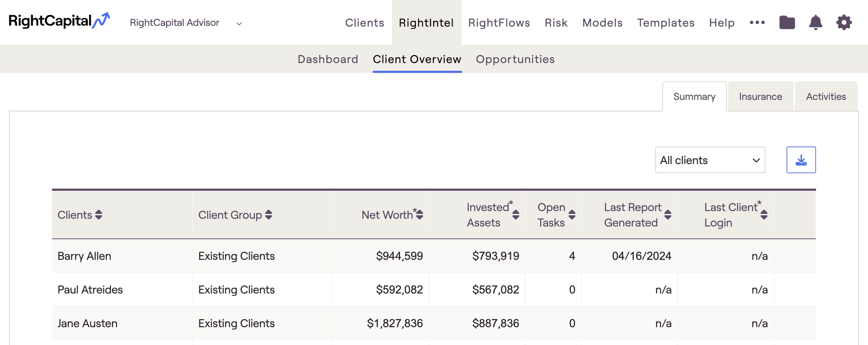
Task: Open the three-dot more menu
Action: (x=757, y=22)
